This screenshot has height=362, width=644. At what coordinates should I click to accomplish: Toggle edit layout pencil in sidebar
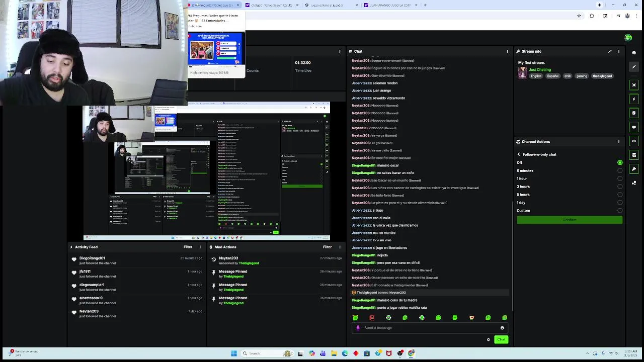pyautogui.click(x=634, y=67)
